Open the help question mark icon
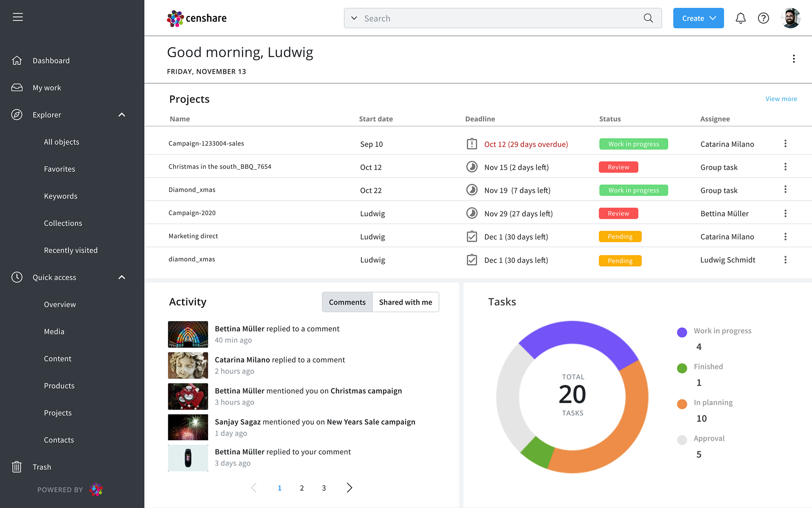This screenshot has width=812, height=508. pos(763,18)
